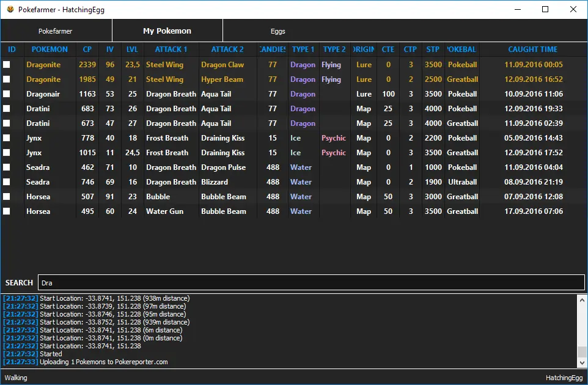Minimize the Pokefarmer window

pyautogui.click(x=518, y=9)
